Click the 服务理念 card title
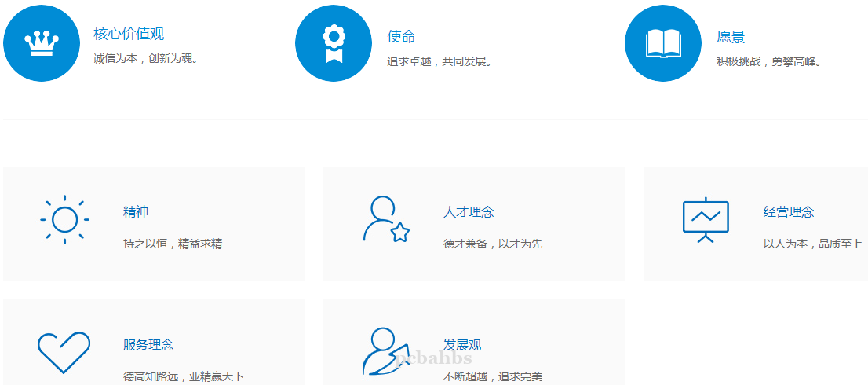The width and height of the screenshot is (868, 385). coord(148,345)
